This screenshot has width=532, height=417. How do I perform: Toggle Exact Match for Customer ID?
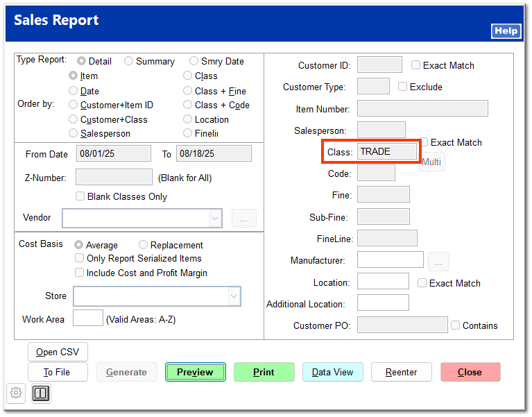[x=415, y=65]
